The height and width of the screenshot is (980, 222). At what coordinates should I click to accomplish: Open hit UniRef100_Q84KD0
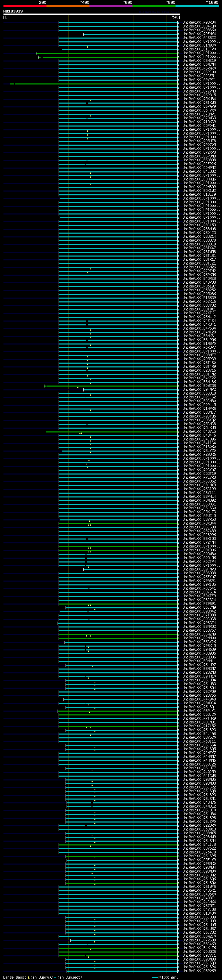199,26
